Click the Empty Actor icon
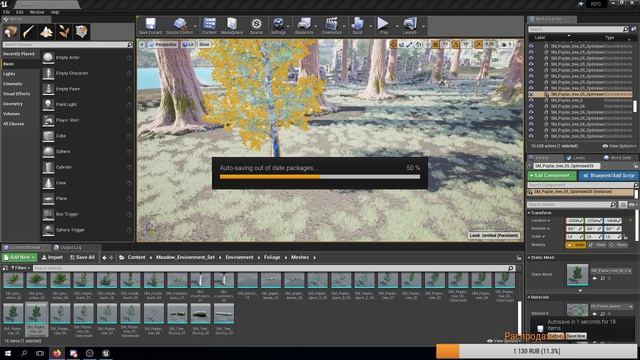 click(48, 58)
